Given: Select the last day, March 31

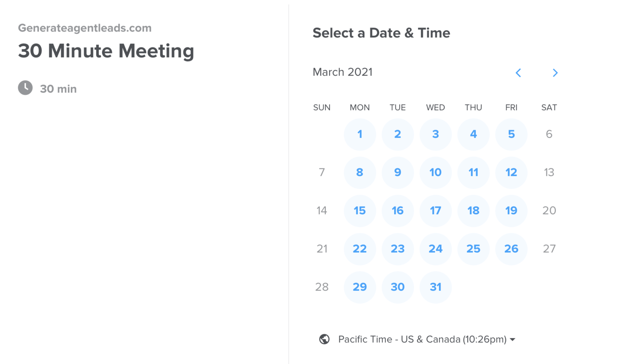Looking at the screenshot, I should [436, 287].
